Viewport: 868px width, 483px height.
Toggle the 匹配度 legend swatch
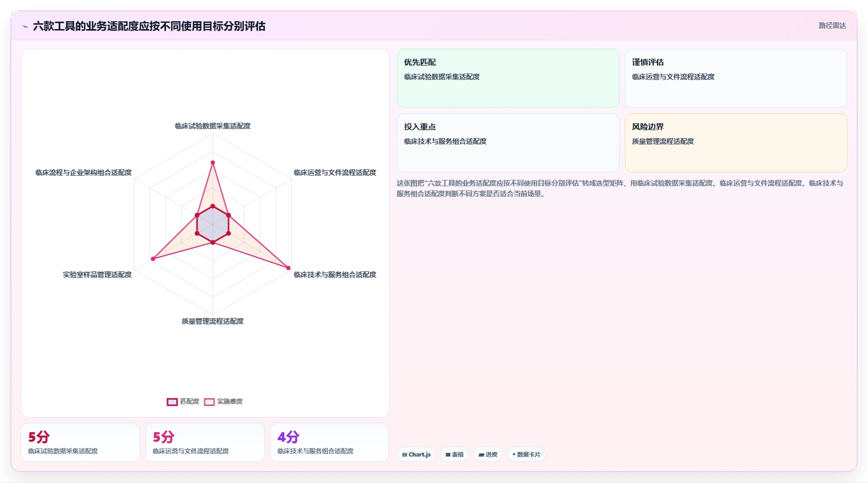pyautogui.click(x=172, y=402)
